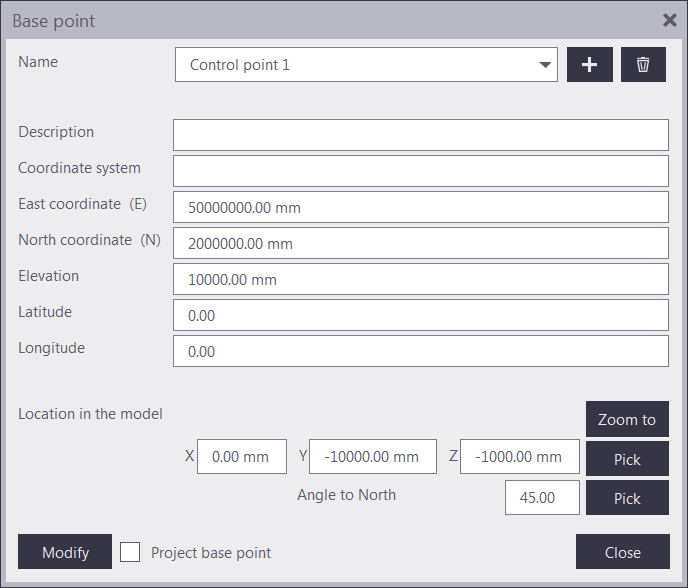Select the X location field
The height and width of the screenshot is (588, 688).
click(x=242, y=456)
